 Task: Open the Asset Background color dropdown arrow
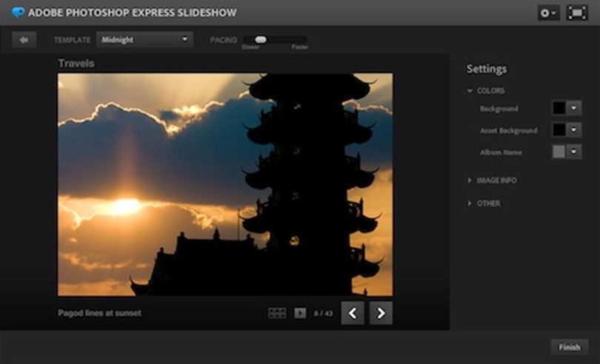[x=573, y=130]
